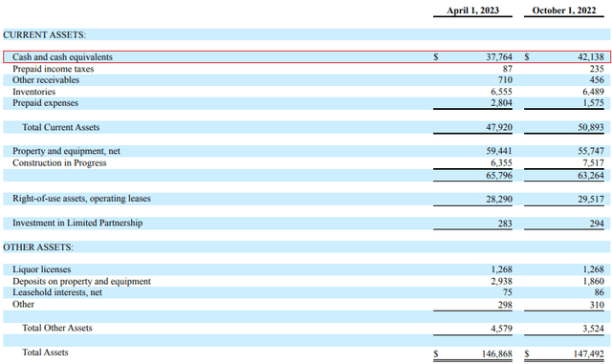Select Right-of-use assets, operating leases label
Image resolution: width=612 pixels, height=364 pixels.
[81, 199]
